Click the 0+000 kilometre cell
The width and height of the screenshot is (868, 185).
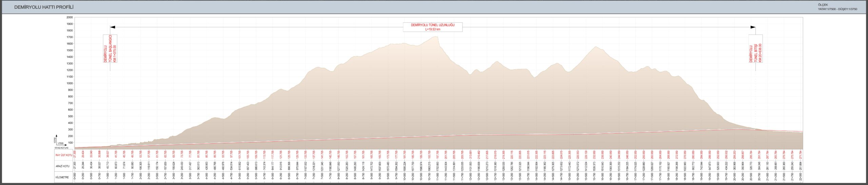click(x=75, y=177)
